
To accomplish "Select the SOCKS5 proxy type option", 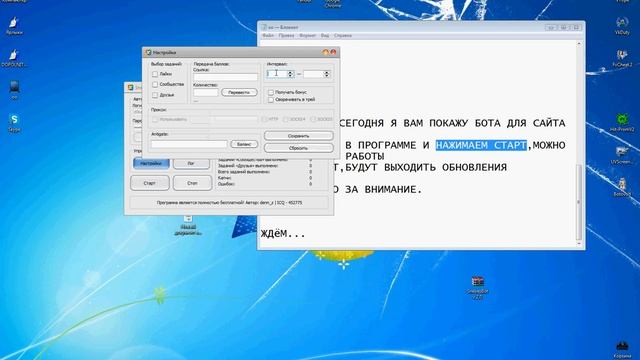I will 313,119.
